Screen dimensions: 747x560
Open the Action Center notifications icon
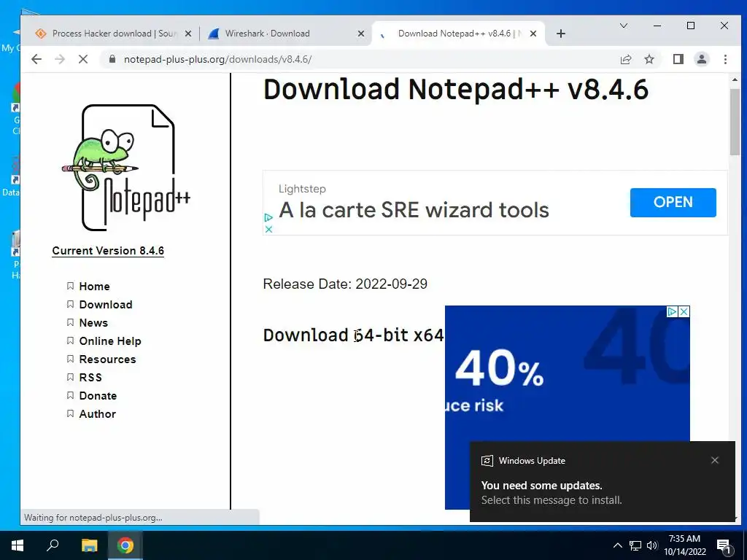(724, 546)
